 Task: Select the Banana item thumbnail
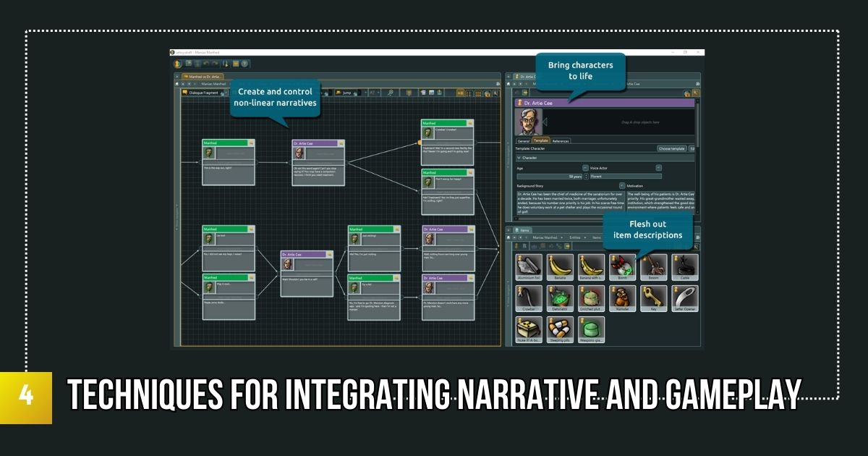[x=561, y=267]
